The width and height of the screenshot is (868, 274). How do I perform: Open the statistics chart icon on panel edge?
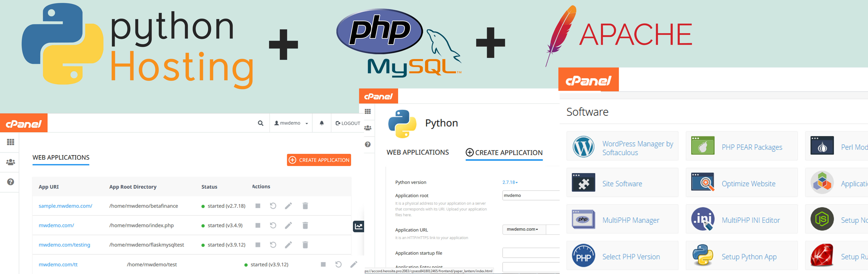359,226
